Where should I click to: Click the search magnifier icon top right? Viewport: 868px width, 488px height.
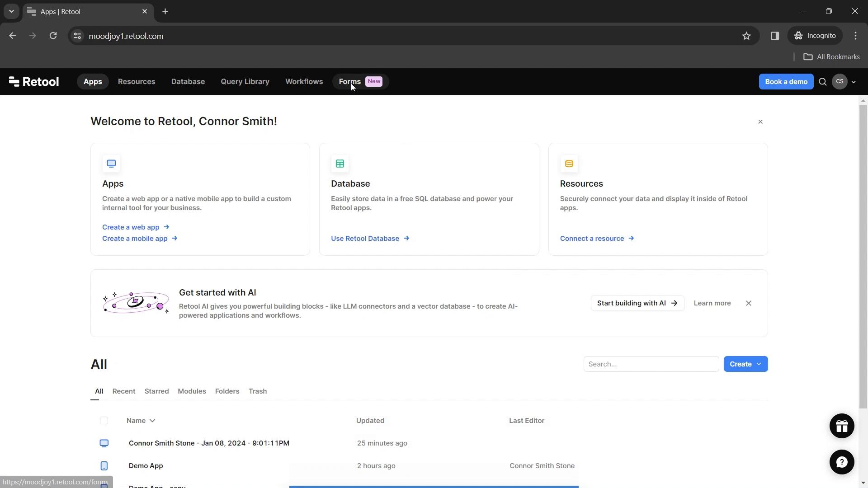click(x=823, y=82)
